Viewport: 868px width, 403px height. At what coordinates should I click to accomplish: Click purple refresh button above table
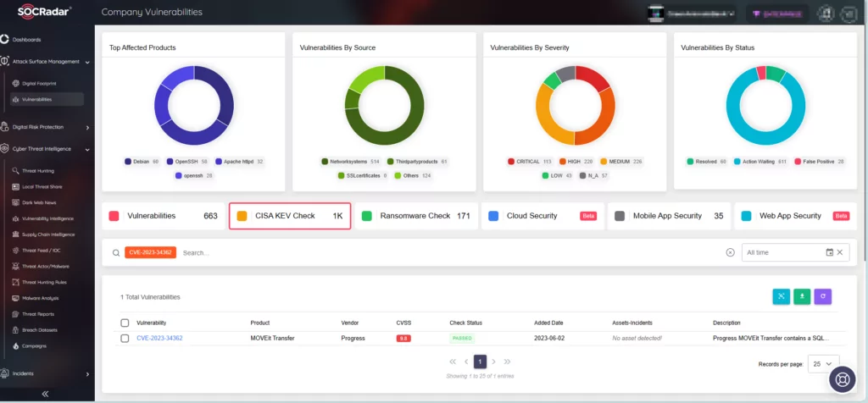(x=822, y=296)
